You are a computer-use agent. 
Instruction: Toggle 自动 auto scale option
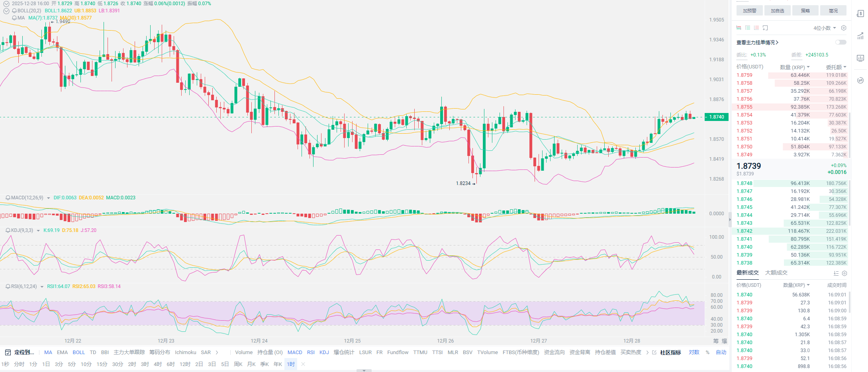click(721, 353)
